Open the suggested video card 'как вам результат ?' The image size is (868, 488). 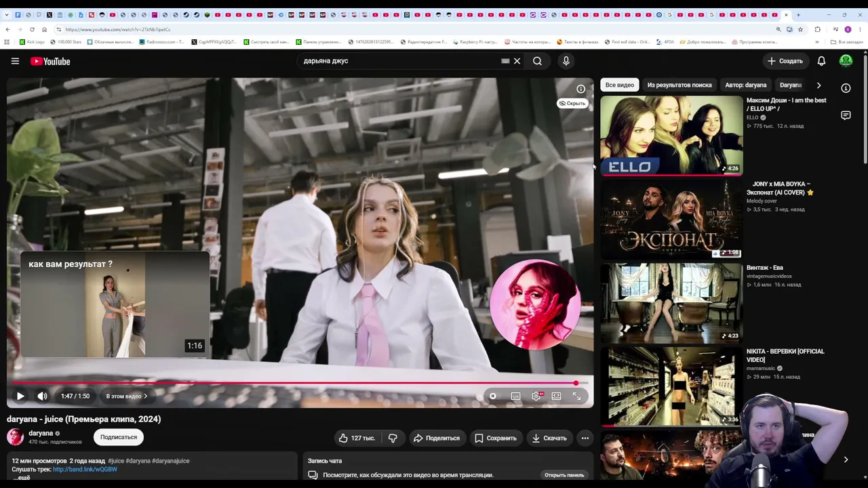click(x=115, y=304)
